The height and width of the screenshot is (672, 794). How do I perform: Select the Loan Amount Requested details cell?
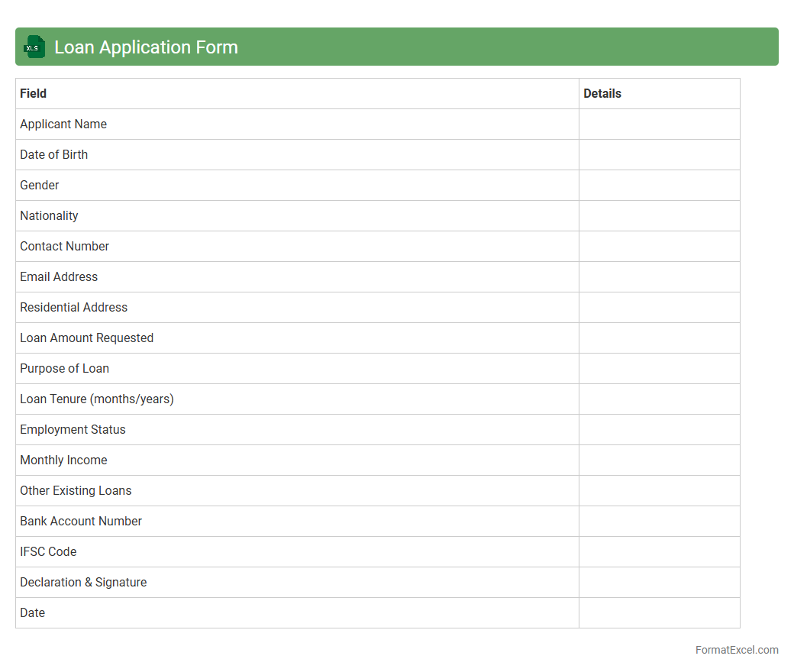point(659,338)
